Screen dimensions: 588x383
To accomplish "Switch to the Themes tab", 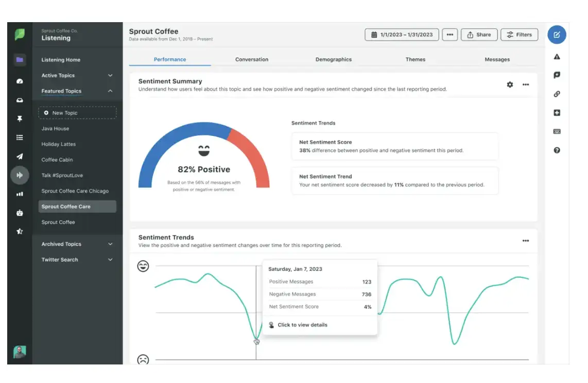I will tap(415, 59).
